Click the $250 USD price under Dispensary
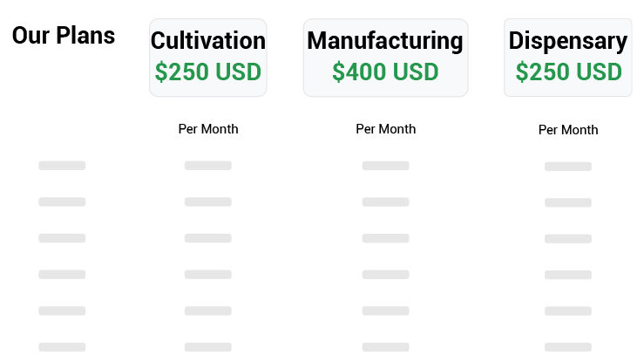The width and height of the screenshot is (644, 362). 568,72
